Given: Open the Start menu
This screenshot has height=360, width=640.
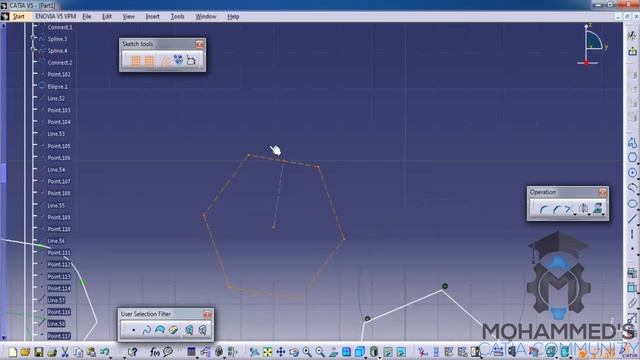Looking at the screenshot, I should tap(18, 17).
